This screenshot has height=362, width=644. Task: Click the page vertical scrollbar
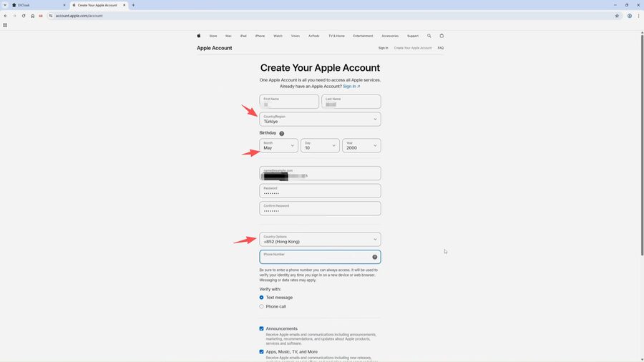click(642, 144)
